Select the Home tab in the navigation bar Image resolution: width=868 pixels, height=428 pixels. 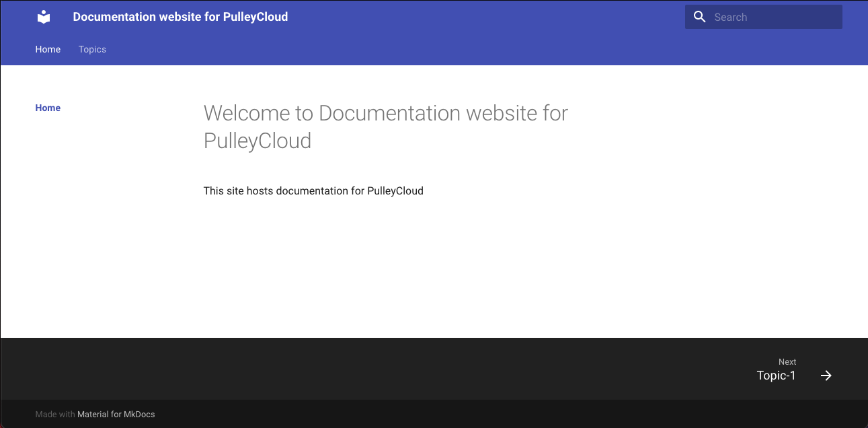point(48,48)
